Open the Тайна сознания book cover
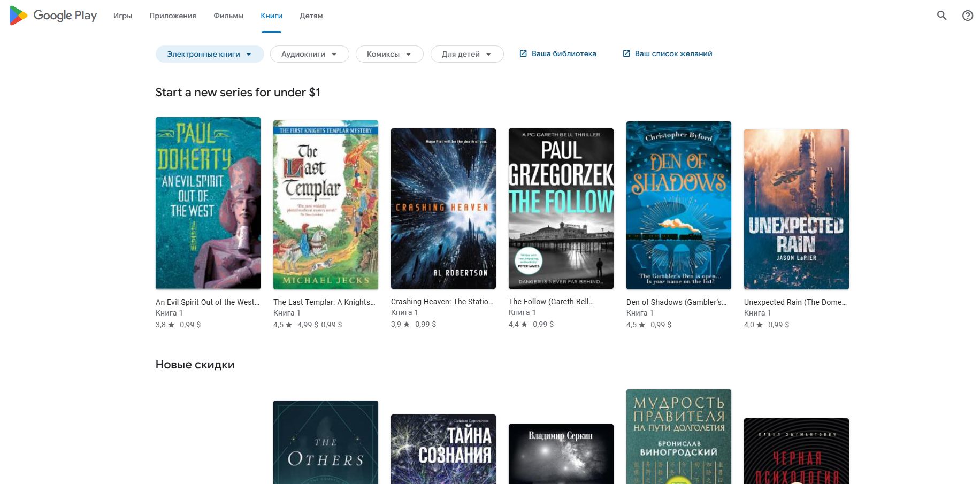The height and width of the screenshot is (484, 980). point(443,449)
